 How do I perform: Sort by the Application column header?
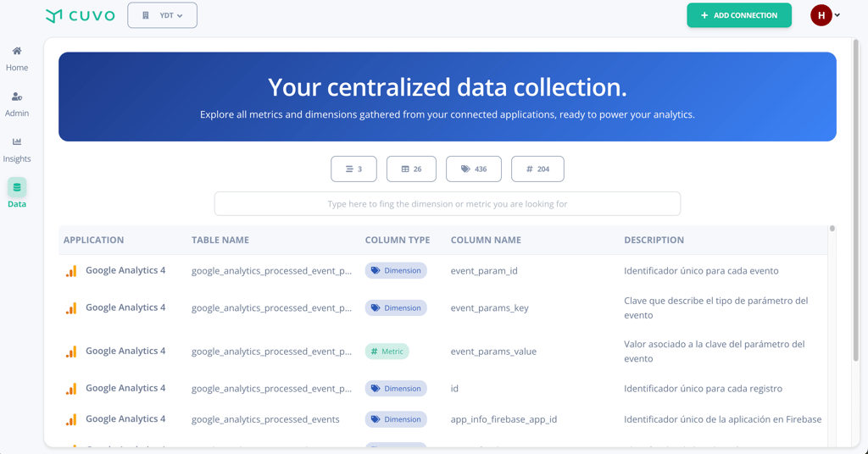(x=94, y=240)
